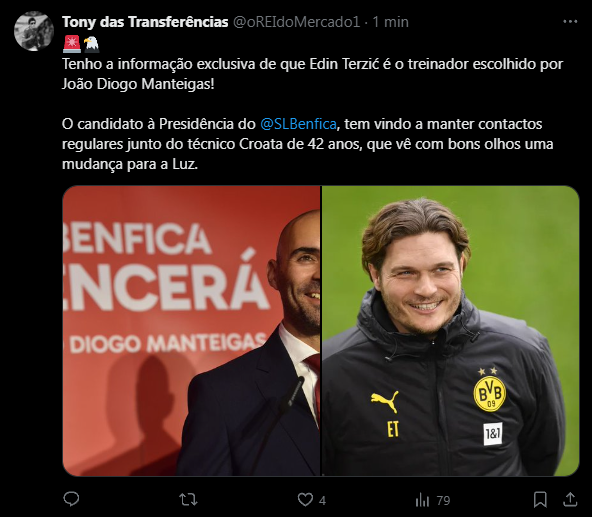Click the reply speech bubble icon
The height and width of the screenshot is (517, 592).
point(71,499)
